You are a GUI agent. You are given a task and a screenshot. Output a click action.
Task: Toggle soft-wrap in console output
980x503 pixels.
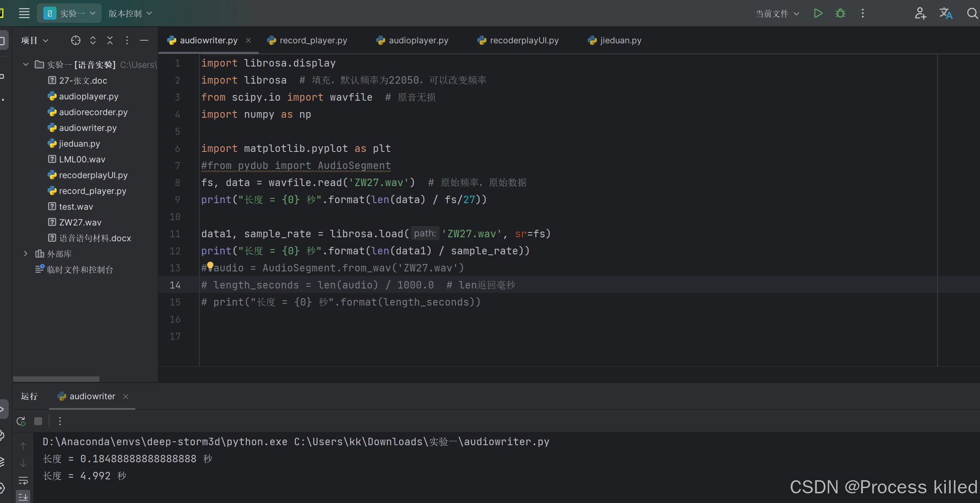click(23, 481)
